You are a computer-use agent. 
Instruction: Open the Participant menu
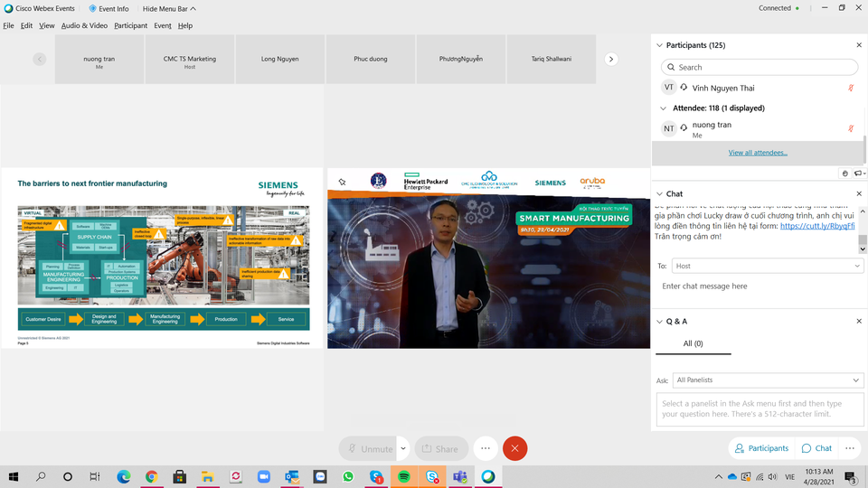pyautogui.click(x=130, y=25)
